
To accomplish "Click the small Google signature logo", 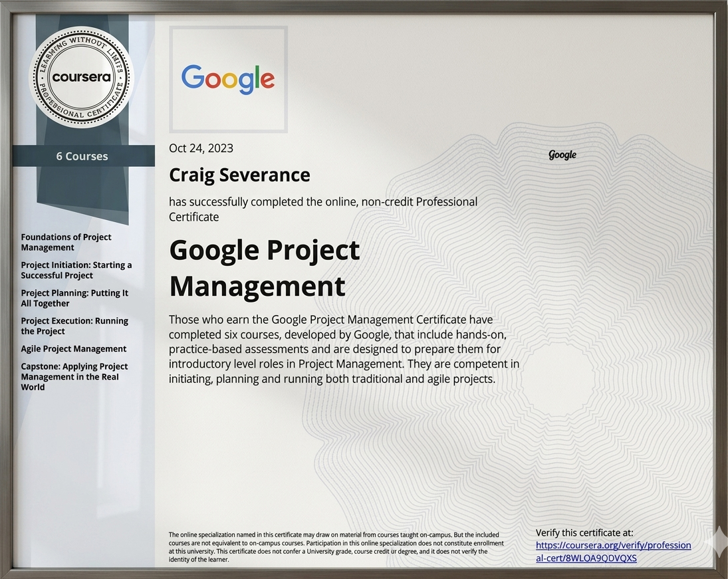I will [x=562, y=155].
